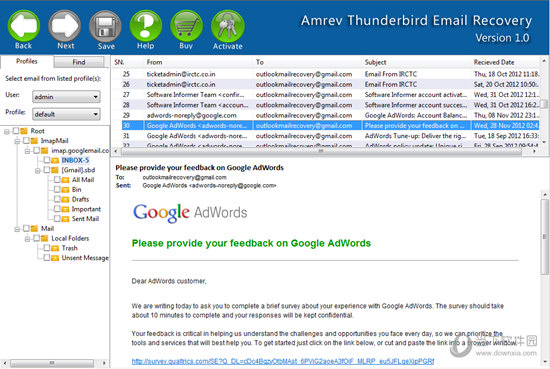The image size is (550, 369).
Task: Click the Important folder icon
Action: (65, 209)
